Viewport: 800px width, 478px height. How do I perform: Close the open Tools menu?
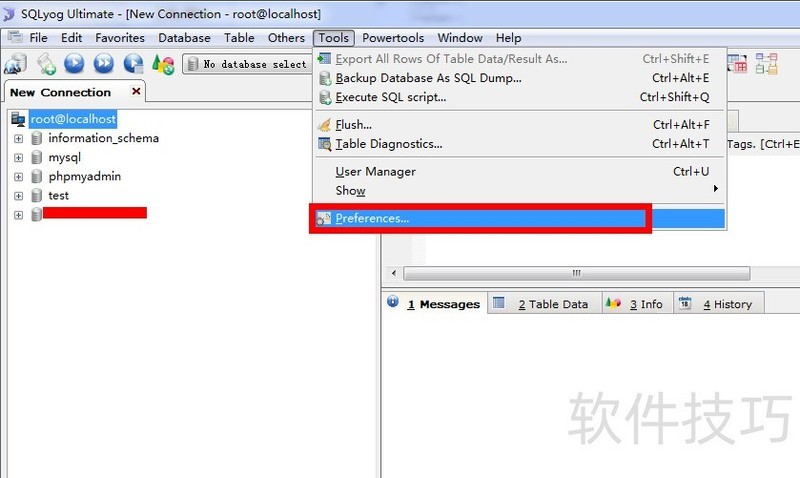click(x=334, y=38)
